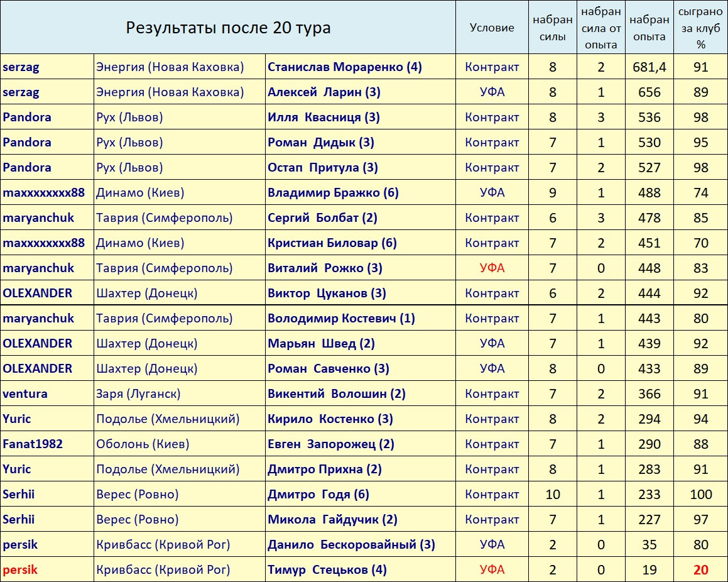Click manager serzag in Мораренко row
728x582 pixels.
[21, 67]
